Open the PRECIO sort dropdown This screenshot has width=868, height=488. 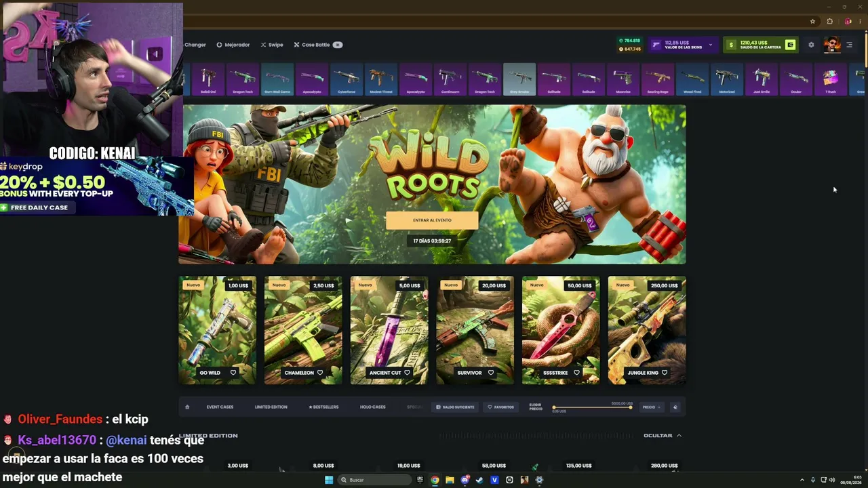(652, 407)
